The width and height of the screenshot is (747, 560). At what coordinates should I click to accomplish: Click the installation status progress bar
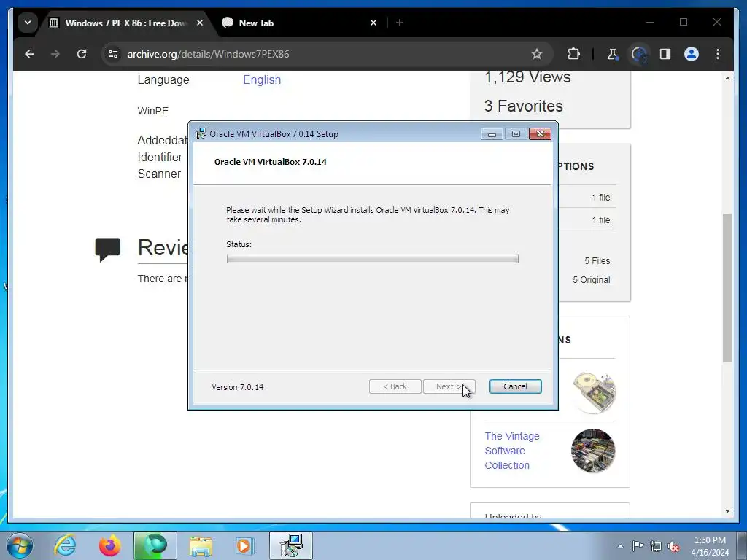point(373,259)
